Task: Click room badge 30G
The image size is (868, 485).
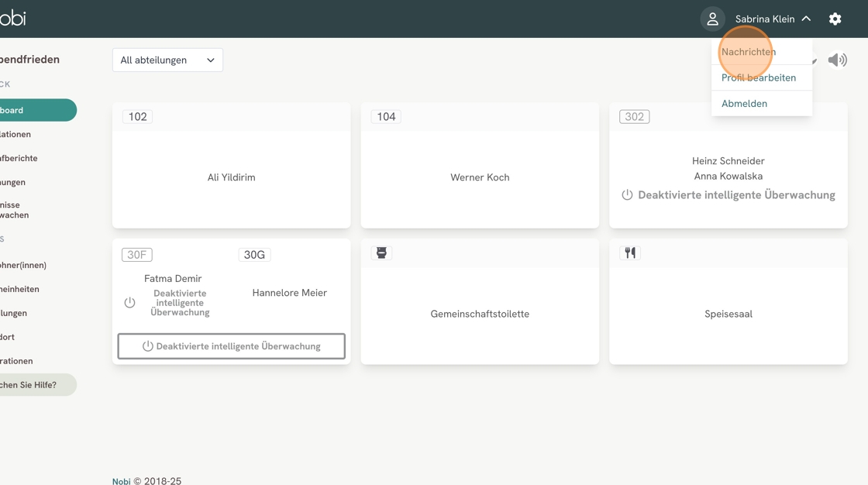Action: coord(254,255)
